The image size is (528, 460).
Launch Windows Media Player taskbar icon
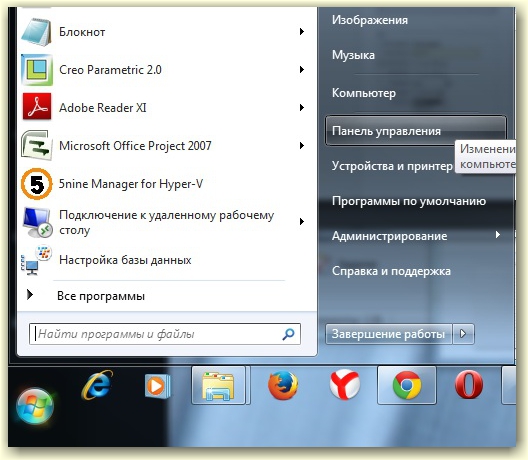[x=157, y=386]
